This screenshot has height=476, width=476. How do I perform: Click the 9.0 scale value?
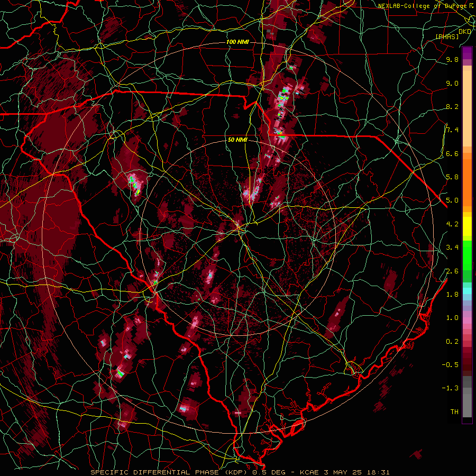click(452, 83)
